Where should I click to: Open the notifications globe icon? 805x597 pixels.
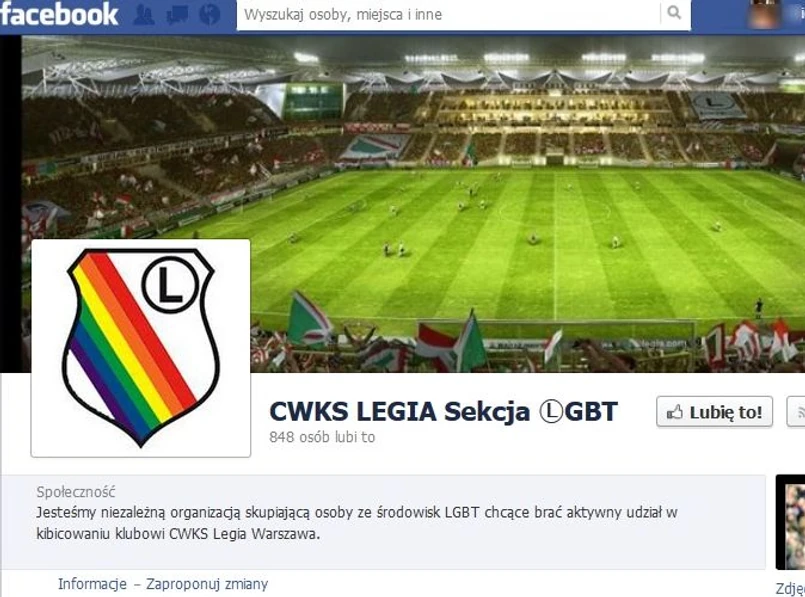pyautogui.click(x=209, y=14)
